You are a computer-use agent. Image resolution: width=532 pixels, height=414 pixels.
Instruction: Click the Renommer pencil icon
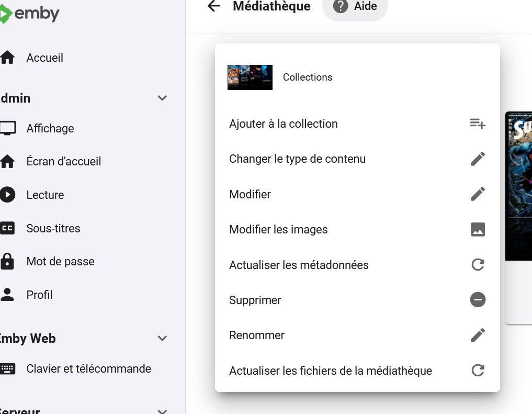tap(477, 335)
